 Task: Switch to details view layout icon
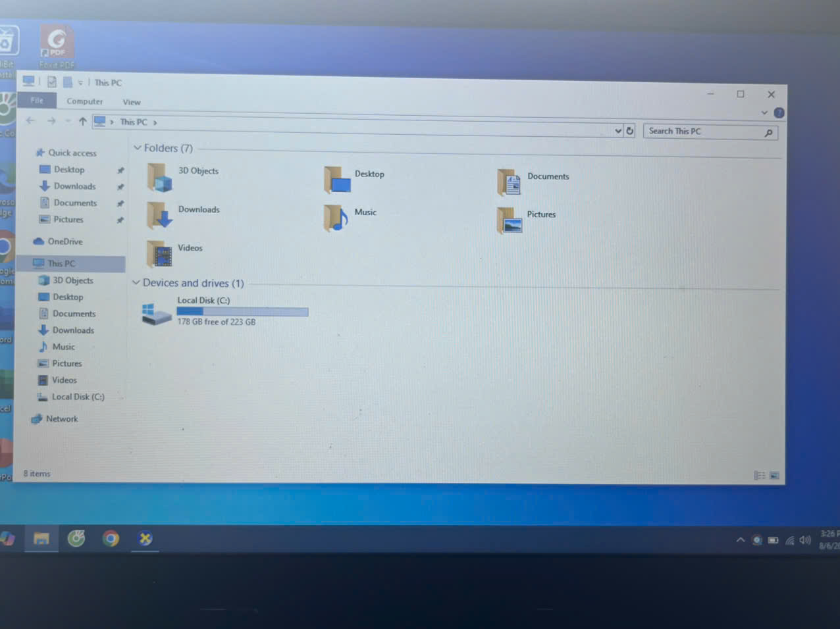(760, 475)
